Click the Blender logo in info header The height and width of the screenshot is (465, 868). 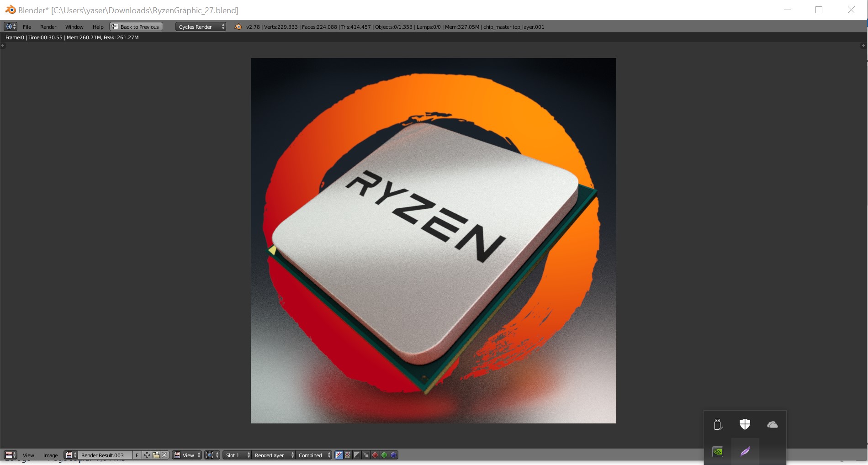point(238,27)
